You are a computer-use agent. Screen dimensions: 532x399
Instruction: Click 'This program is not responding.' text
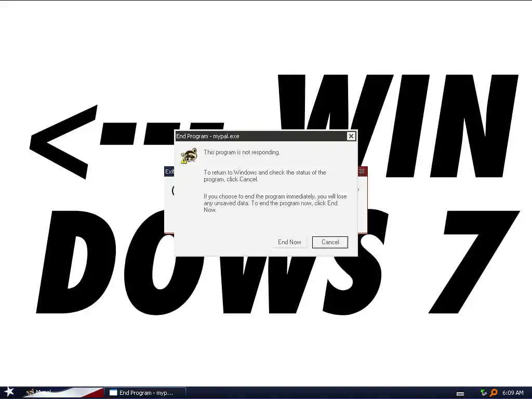(x=242, y=152)
